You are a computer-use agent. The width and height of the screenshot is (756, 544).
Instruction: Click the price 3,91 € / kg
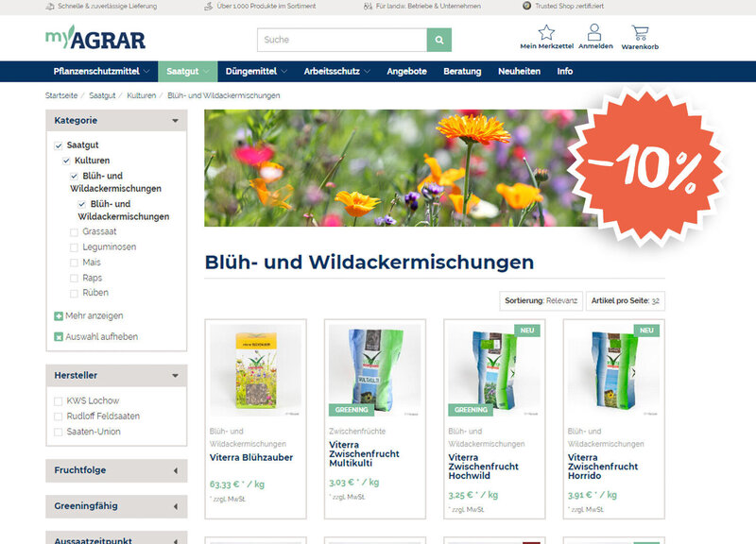(593, 495)
